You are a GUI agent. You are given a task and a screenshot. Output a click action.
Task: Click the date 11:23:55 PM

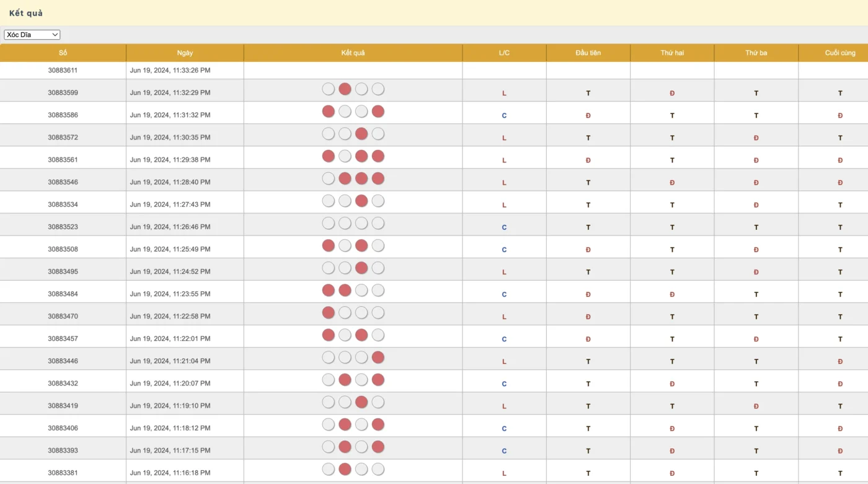click(170, 294)
